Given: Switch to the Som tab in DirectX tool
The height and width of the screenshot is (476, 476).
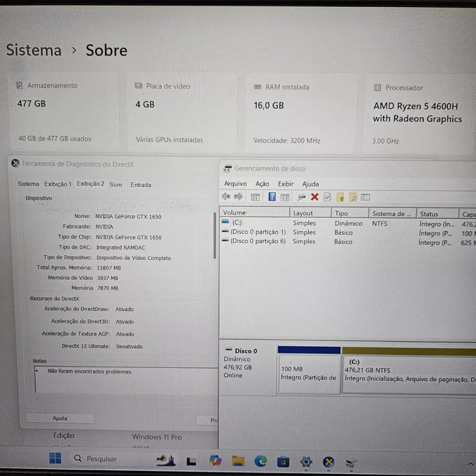Looking at the screenshot, I should [x=116, y=185].
